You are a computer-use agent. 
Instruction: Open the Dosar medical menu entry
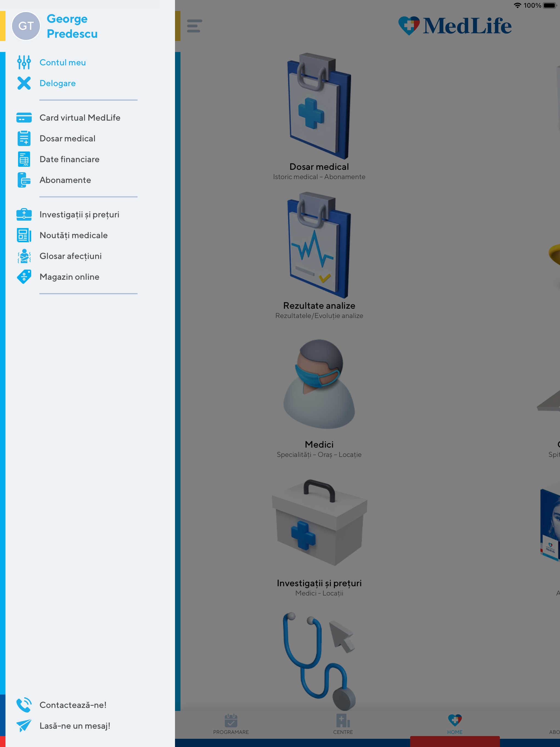(x=68, y=138)
